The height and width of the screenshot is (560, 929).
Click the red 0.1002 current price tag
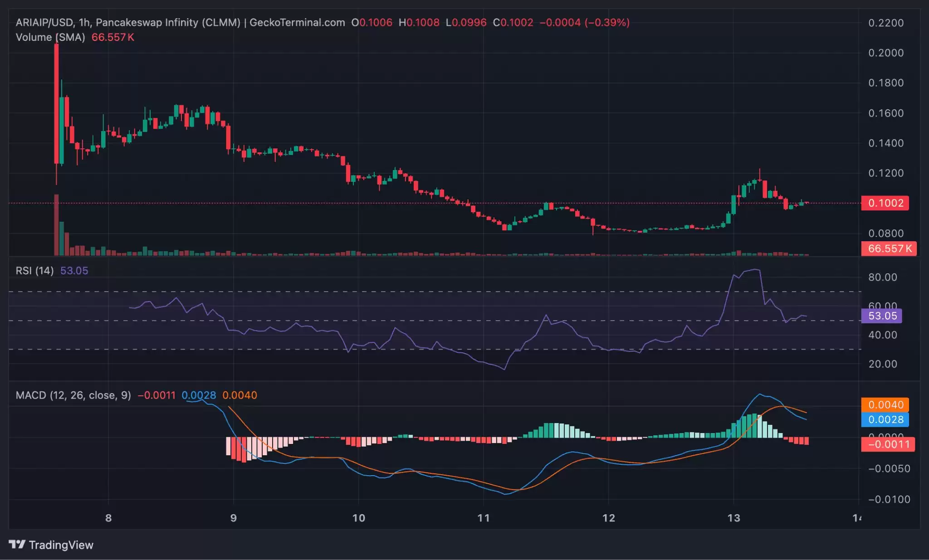tap(885, 203)
